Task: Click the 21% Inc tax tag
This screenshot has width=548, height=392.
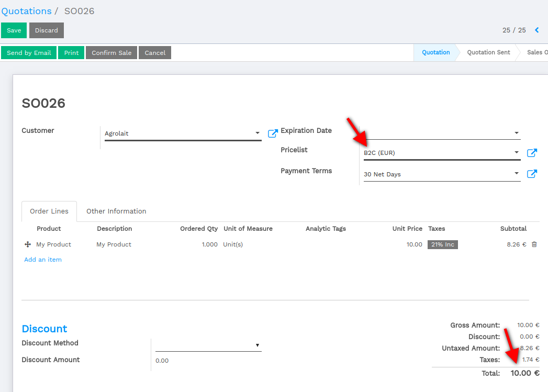Action: click(442, 244)
